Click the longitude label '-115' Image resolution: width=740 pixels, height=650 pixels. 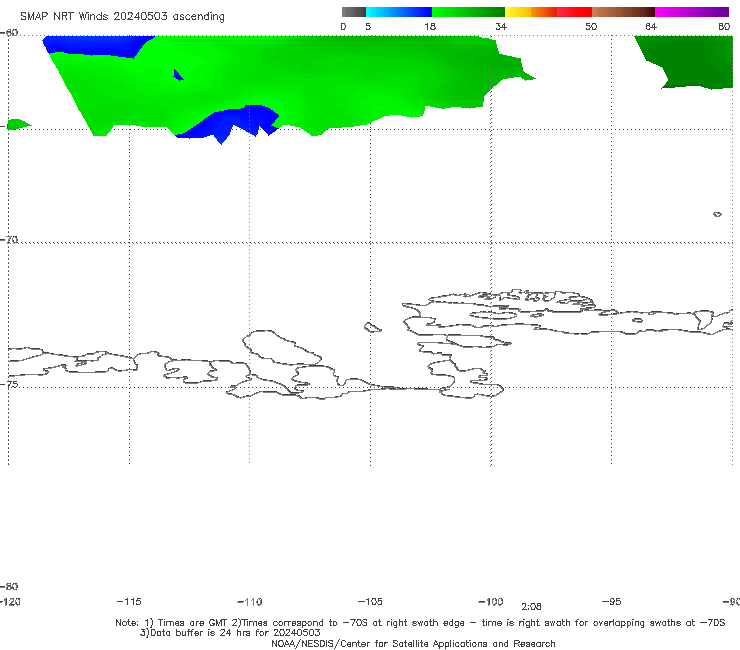pyautogui.click(x=129, y=602)
